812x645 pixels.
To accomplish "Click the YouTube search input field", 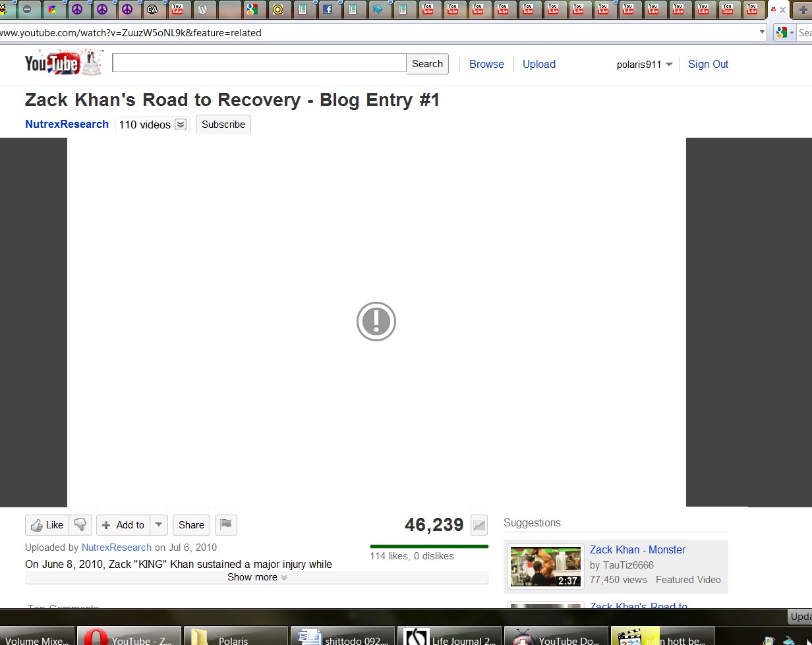I will click(x=259, y=63).
